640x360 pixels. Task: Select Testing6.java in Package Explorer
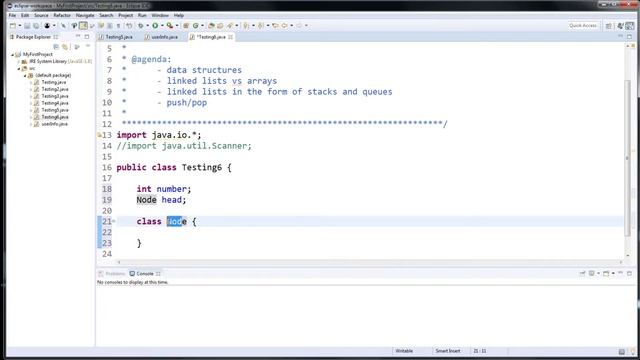[x=55, y=117]
